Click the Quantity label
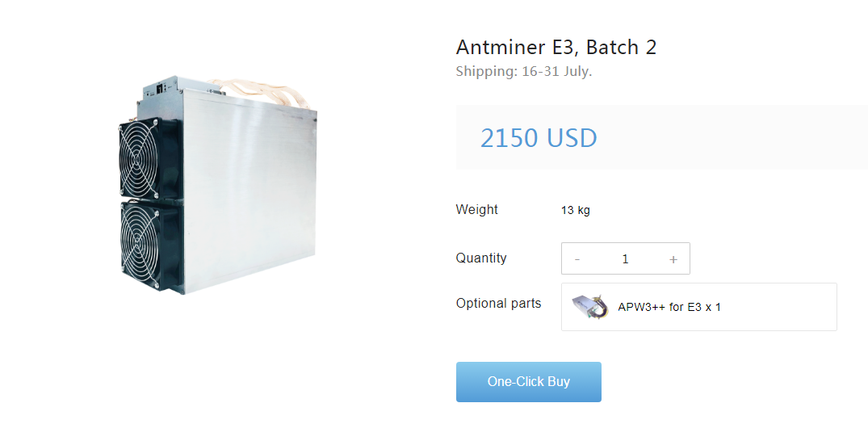 tap(481, 258)
